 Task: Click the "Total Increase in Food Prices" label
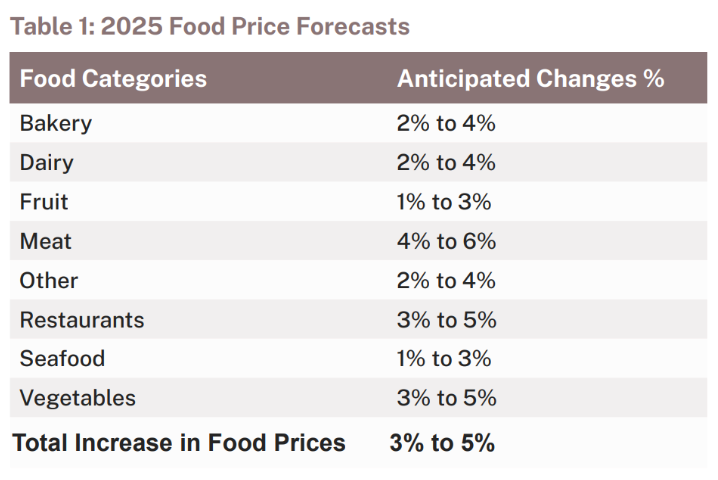pyautogui.click(x=179, y=443)
